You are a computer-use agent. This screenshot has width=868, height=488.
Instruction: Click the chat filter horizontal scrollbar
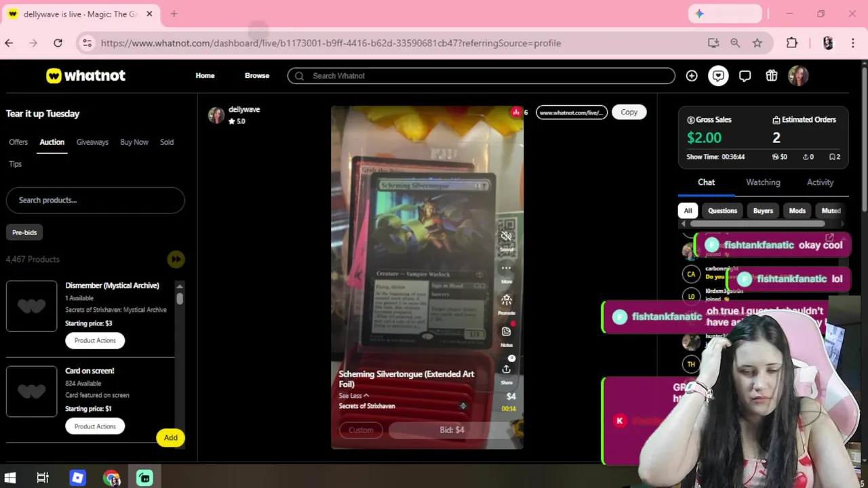(x=757, y=224)
